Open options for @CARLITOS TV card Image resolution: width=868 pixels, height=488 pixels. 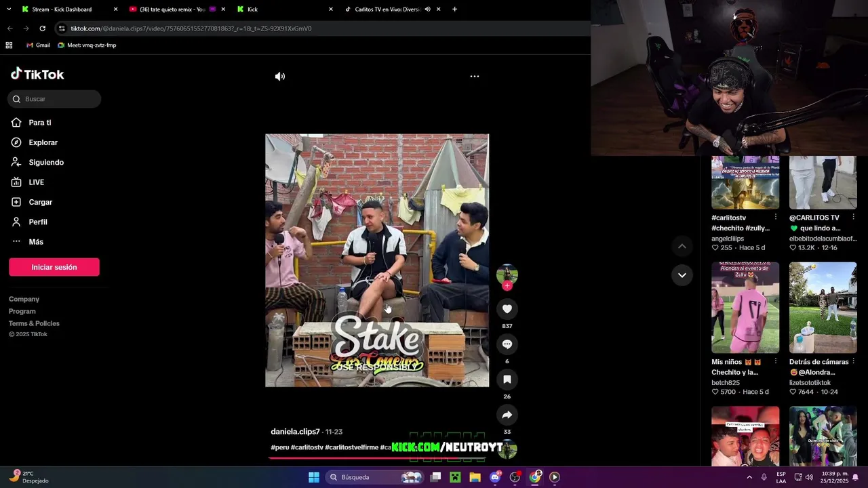pos(853,218)
